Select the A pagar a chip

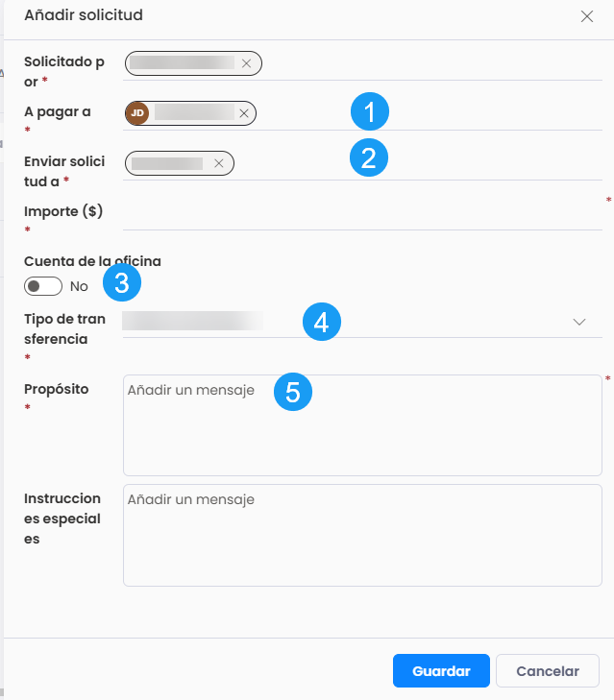point(190,113)
